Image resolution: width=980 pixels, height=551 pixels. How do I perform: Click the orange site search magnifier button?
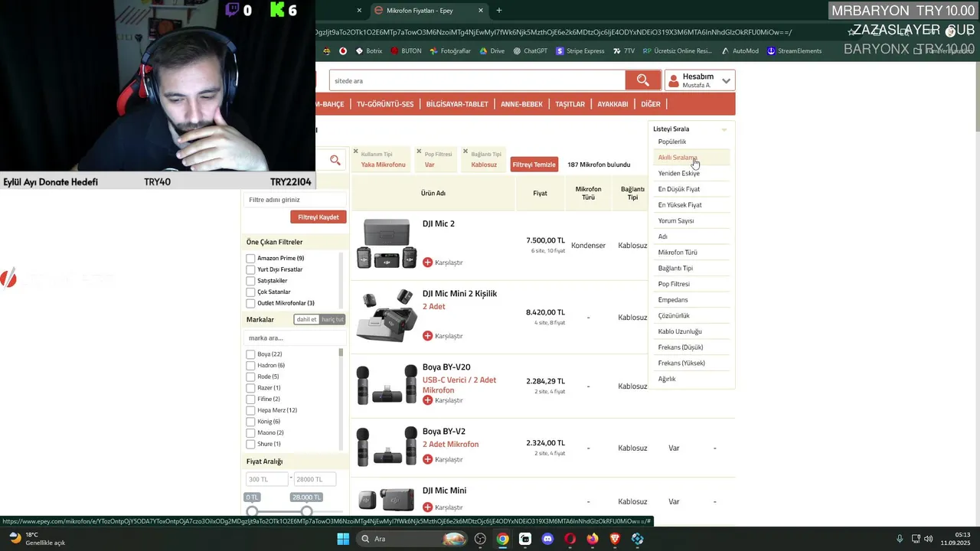coord(642,80)
